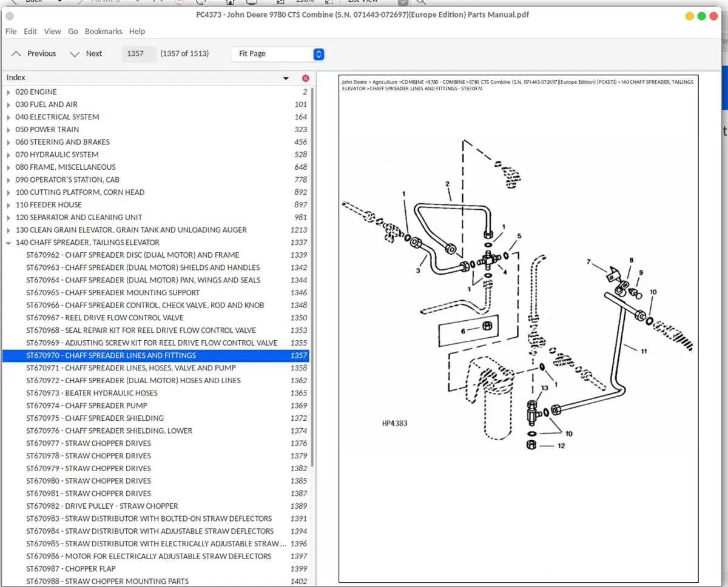
Task: Expand the 020 ENGINE section
Action: pos(8,92)
